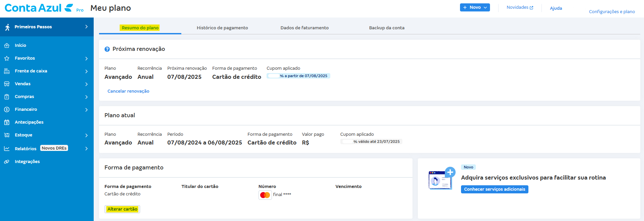Screen dimensions: 644x221
Task: Open the Dados de faturamento tab
Action: click(304, 28)
